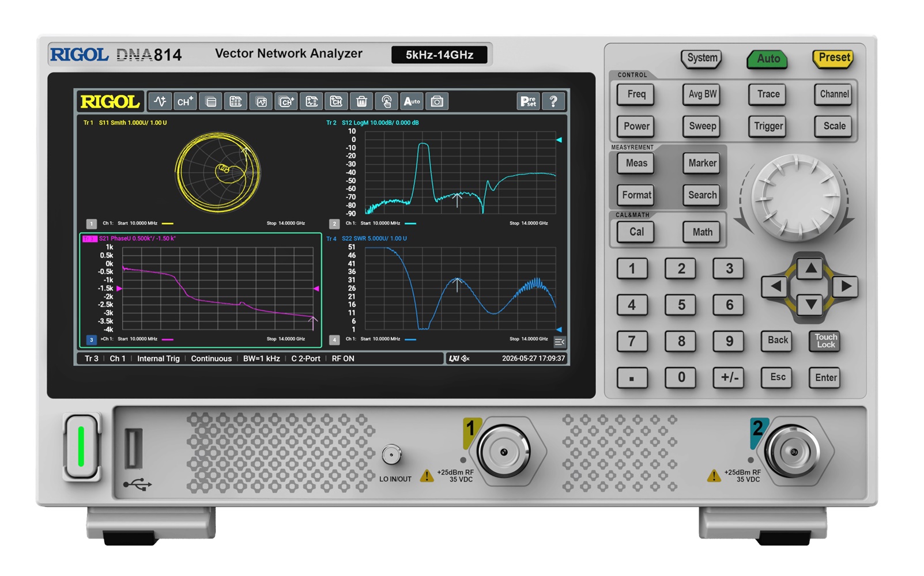Tap the on-screen Auto scale icon
This screenshot has width=924, height=576.
(412, 102)
